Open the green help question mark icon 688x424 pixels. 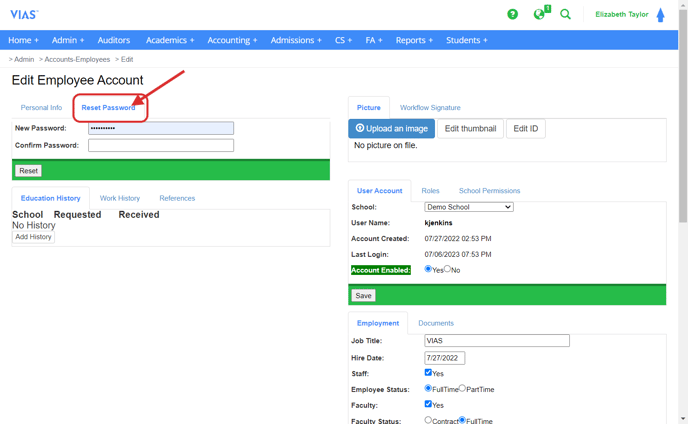coord(512,14)
